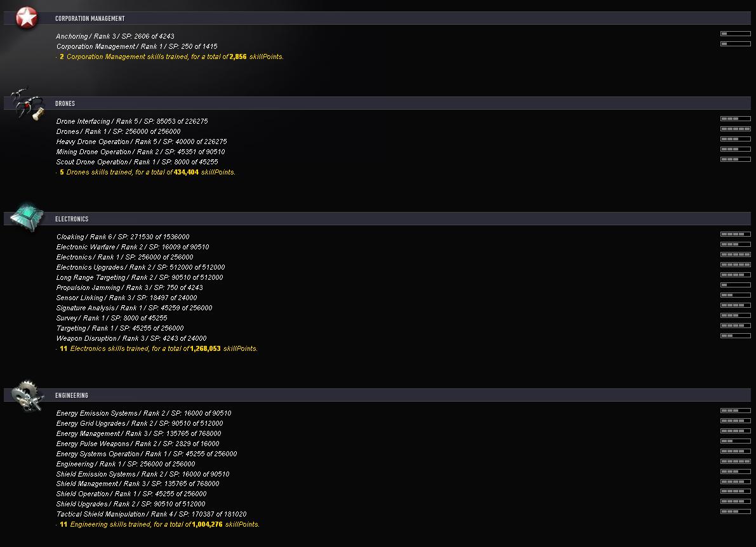
Task: Select the Drone Interfacing skill row
Action: click(132, 121)
